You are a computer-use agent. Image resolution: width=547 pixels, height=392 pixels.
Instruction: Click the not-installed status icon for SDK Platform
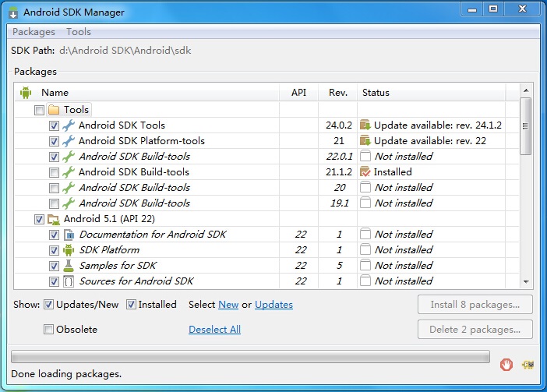coord(365,249)
